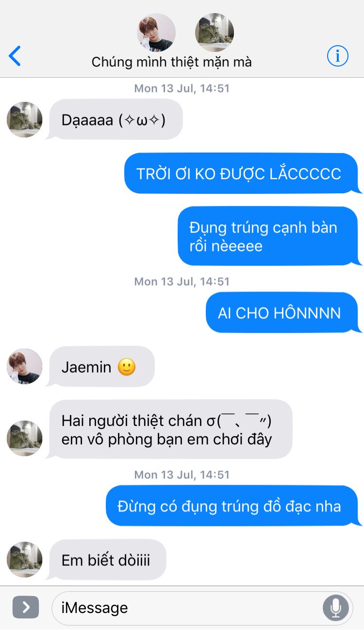
Task: Tap the cat avatar in the header
Action: (x=215, y=33)
